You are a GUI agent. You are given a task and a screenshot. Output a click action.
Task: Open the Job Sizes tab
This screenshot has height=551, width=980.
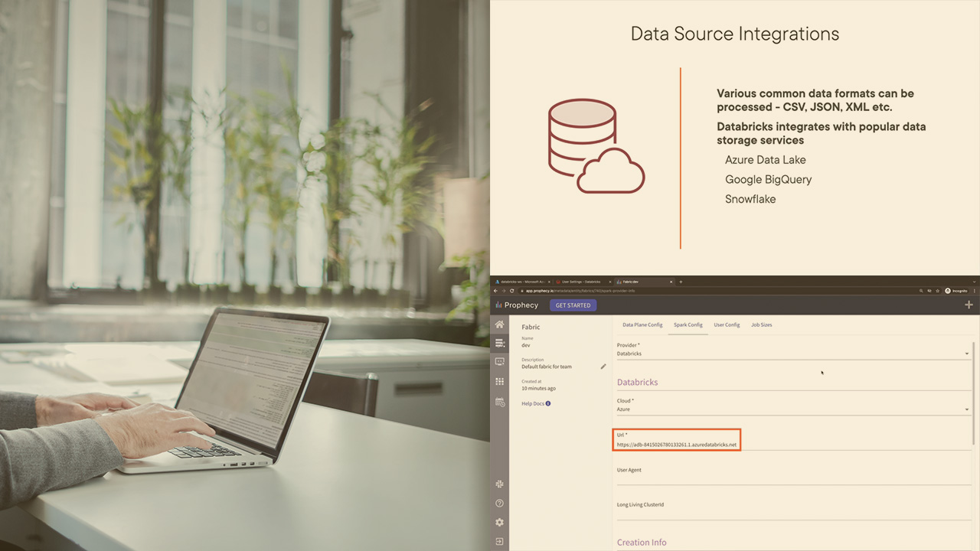(761, 324)
